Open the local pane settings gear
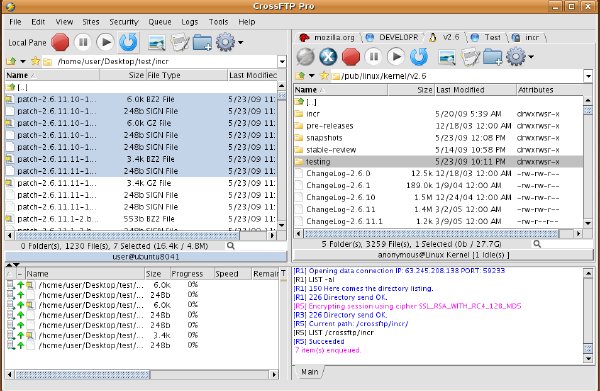Viewport: 600px width, 391px height. 225,42
